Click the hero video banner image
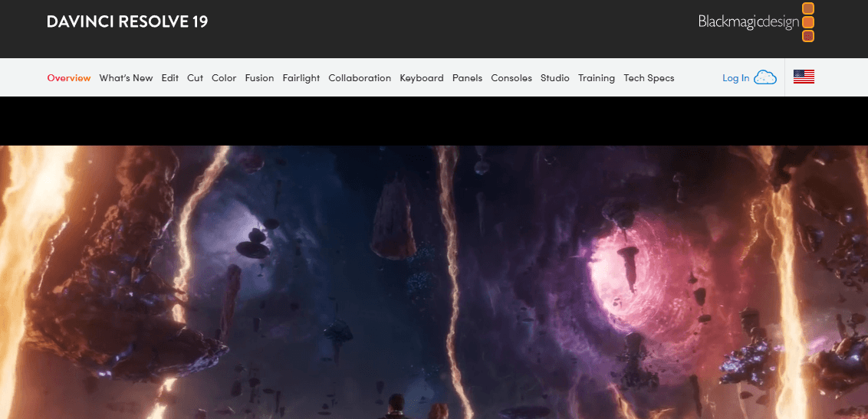Viewport: 868px width, 419px height. pyautogui.click(x=434, y=282)
